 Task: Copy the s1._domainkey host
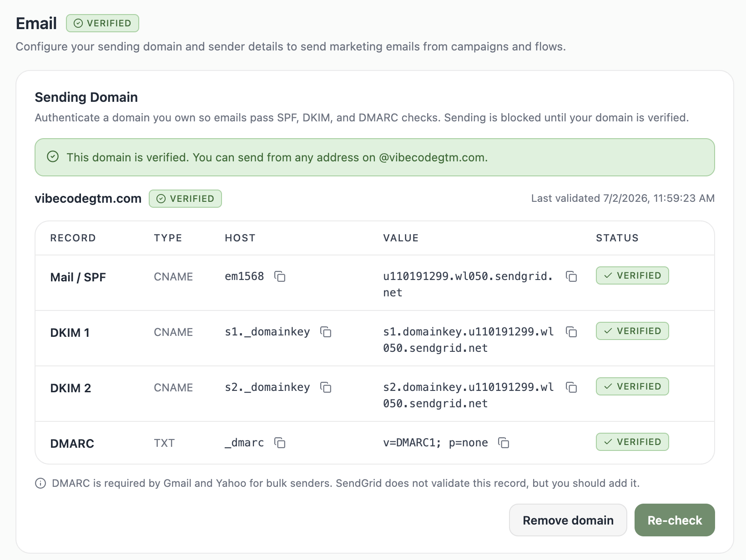point(326,332)
